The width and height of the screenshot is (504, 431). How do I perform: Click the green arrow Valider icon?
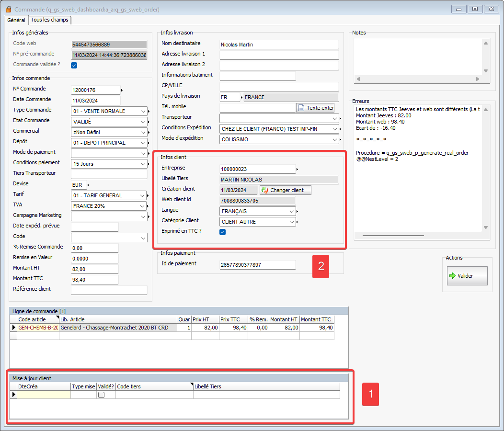coord(452,276)
